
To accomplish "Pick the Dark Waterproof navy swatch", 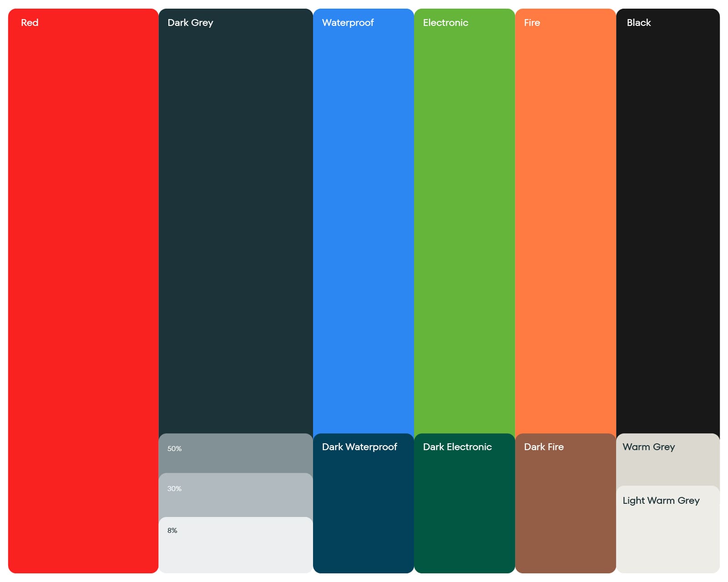I will 364,505.
